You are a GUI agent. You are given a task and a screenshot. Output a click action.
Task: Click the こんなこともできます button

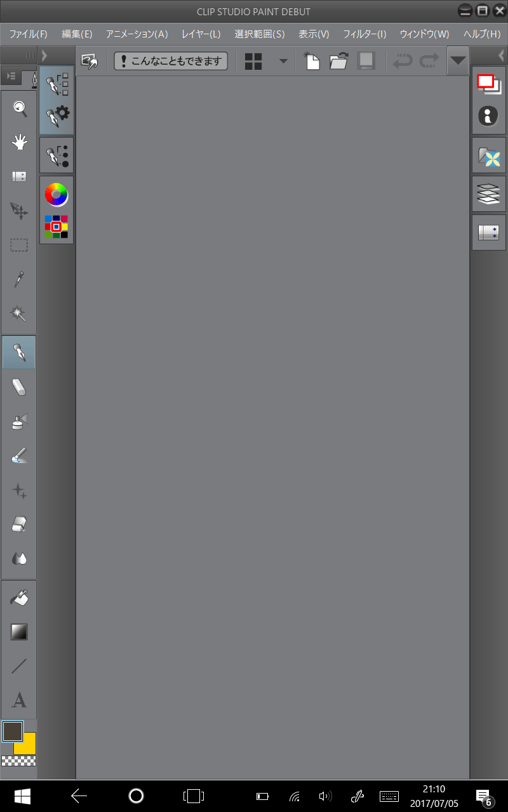(x=170, y=61)
